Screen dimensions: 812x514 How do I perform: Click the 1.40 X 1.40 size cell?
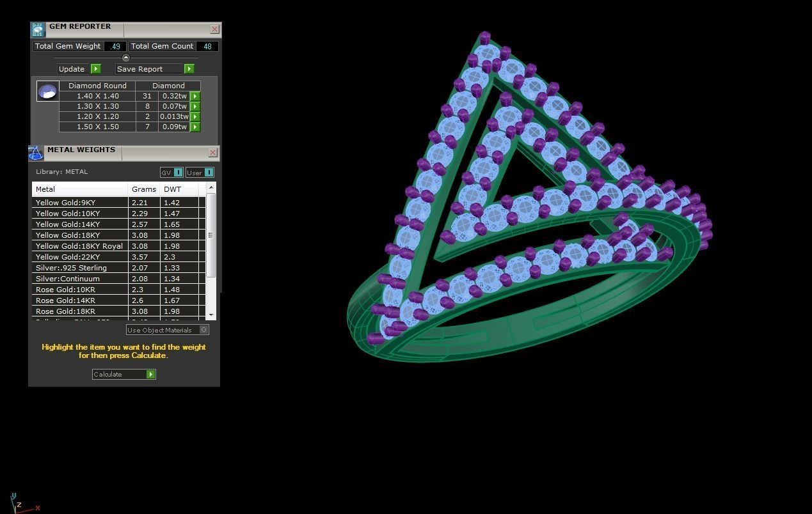pos(97,96)
